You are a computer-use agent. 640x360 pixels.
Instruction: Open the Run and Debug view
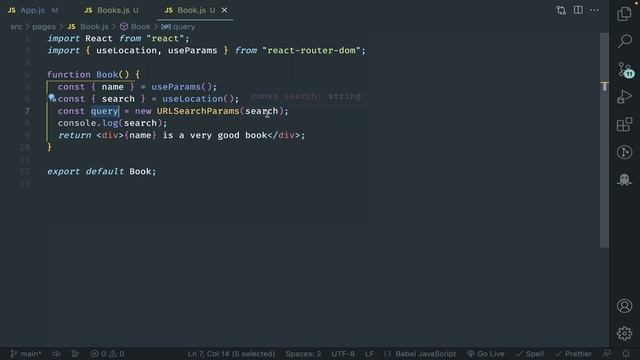pyautogui.click(x=624, y=97)
